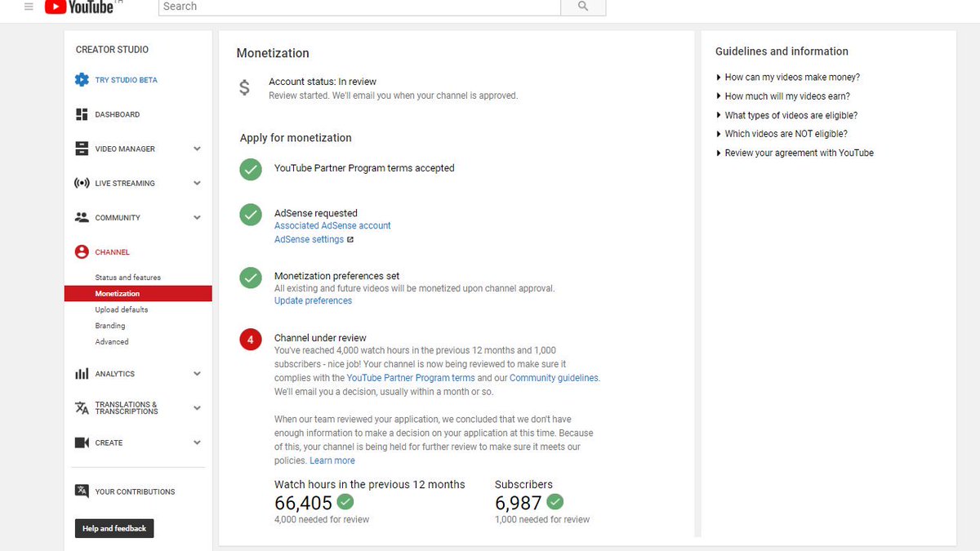This screenshot has height=551, width=980.
Task: Open Status and features submenu item
Action: (x=128, y=278)
